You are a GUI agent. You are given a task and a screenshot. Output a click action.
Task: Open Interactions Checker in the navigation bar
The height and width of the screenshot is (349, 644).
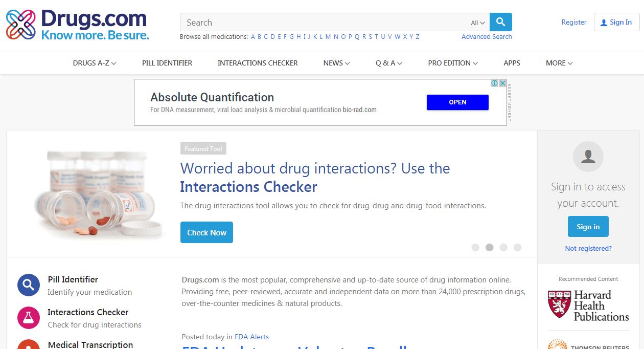(x=258, y=63)
